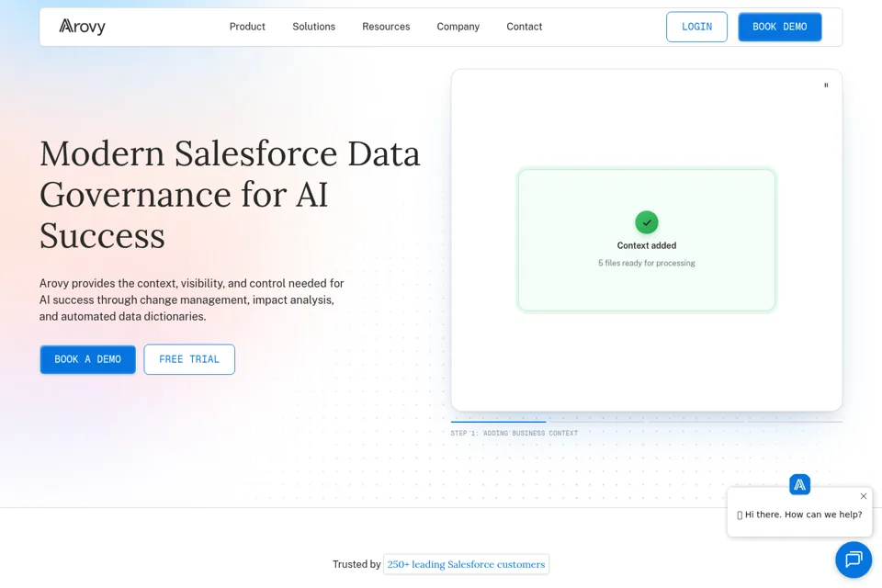Close the chat greeting popup
This screenshot has width=882, height=588.
pos(863,496)
